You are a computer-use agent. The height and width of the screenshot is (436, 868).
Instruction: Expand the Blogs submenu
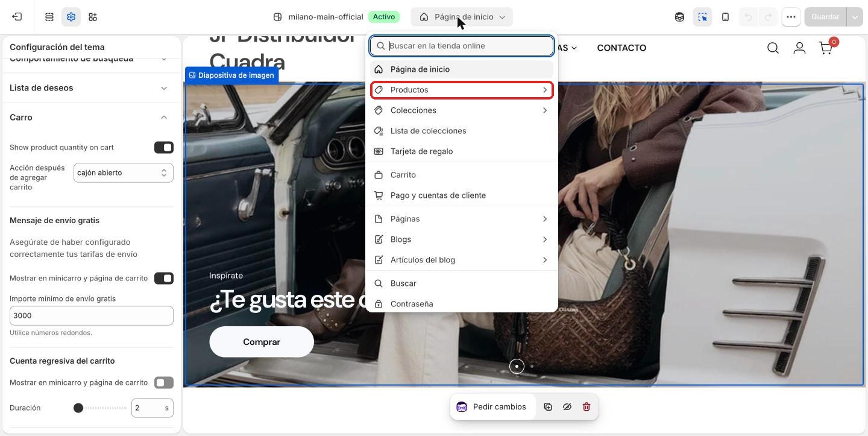[x=462, y=239]
